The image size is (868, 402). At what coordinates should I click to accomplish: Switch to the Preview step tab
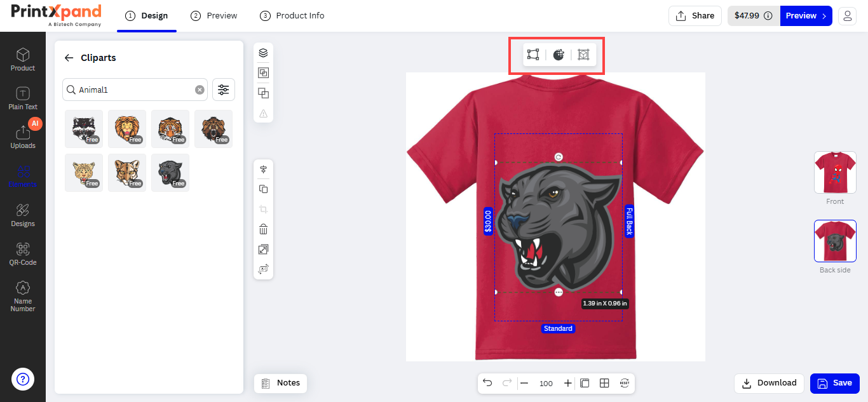click(214, 16)
